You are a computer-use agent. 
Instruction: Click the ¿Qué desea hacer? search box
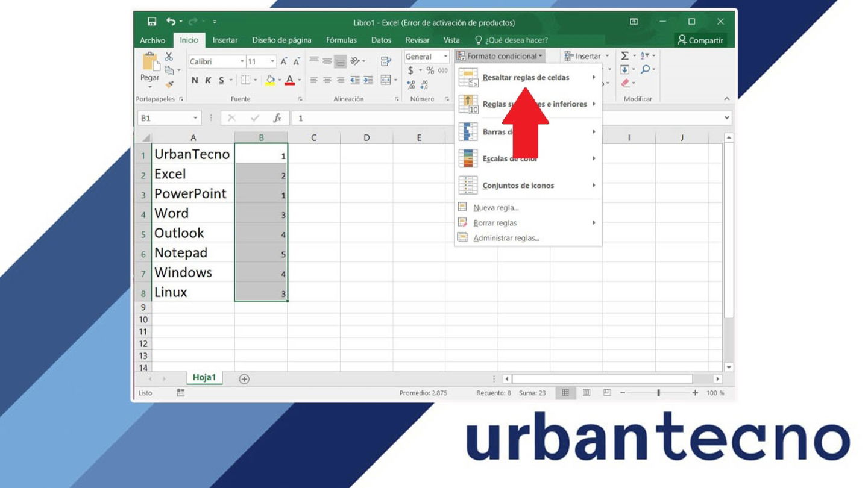click(511, 40)
